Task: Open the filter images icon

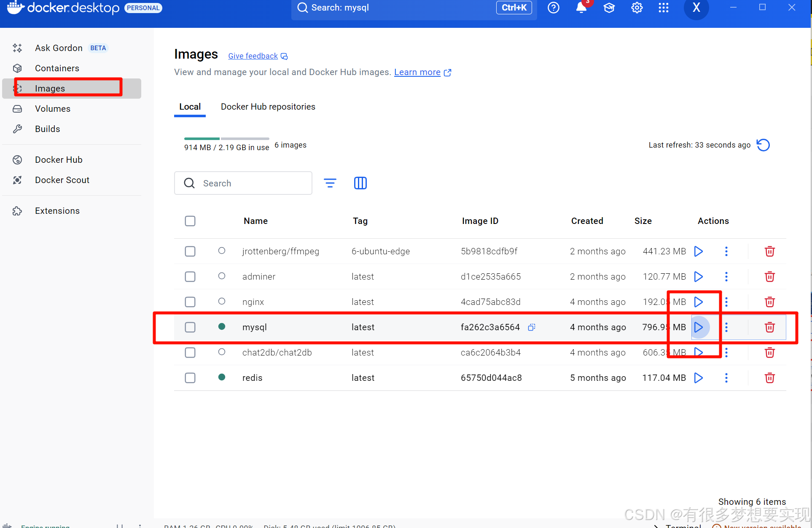Action: (x=330, y=183)
